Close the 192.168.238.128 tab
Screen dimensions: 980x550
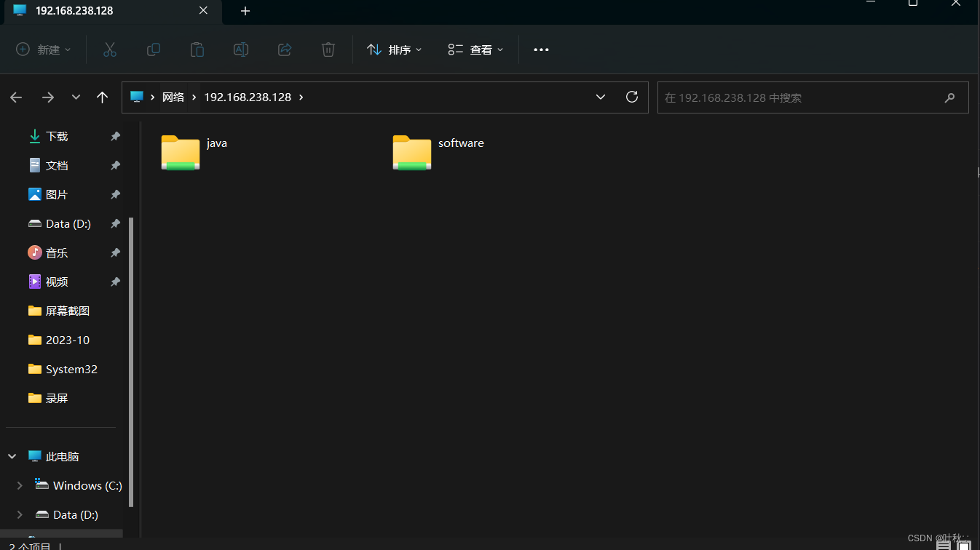tap(203, 11)
